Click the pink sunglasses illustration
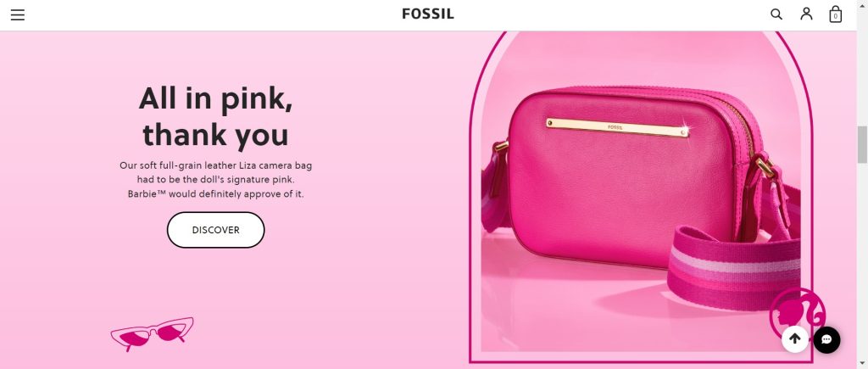The height and width of the screenshot is (369, 868). click(153, 333)
